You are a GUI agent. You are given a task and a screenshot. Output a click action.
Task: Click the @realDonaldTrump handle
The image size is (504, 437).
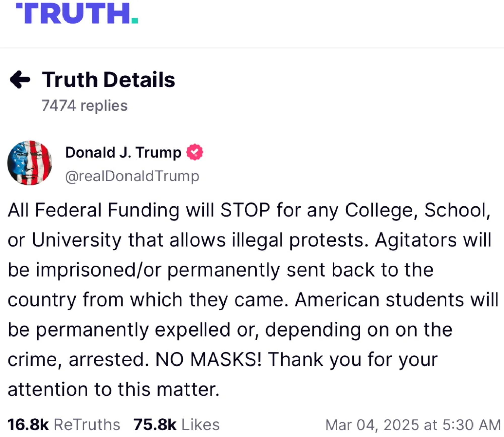tap(132, 176)
